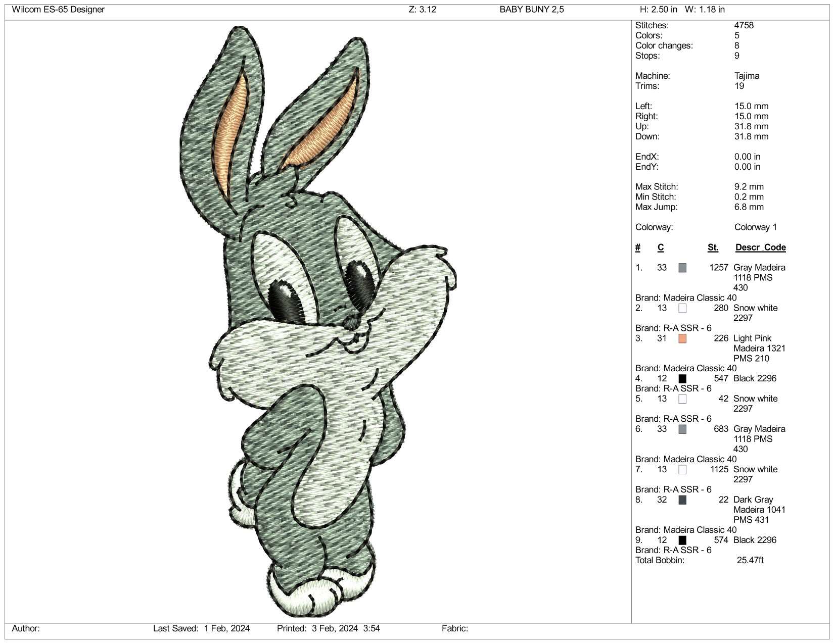Click the 'Color changes:' label
This screenshot has height=644, width=834.
(x=664, y=45)
